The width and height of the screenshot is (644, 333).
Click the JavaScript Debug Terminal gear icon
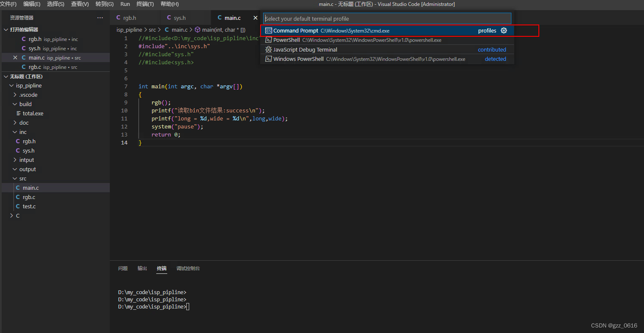coord(268,49)
